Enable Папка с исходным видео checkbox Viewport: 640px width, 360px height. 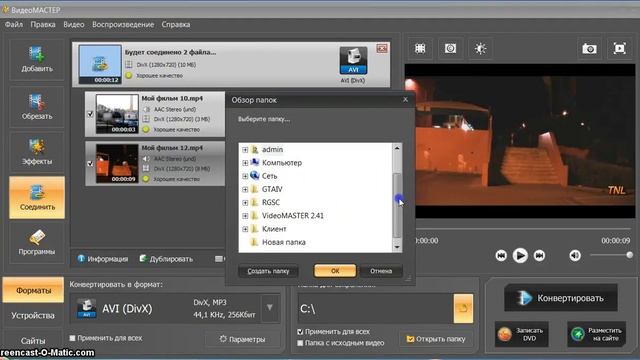click(300, 343)
